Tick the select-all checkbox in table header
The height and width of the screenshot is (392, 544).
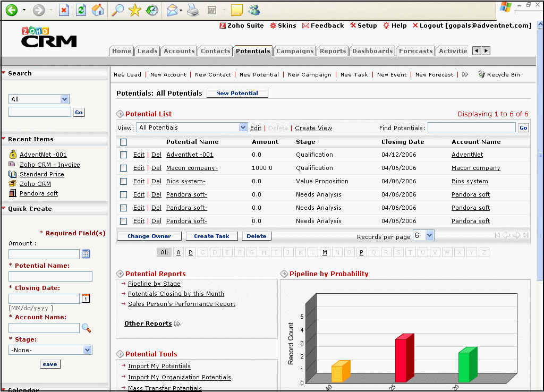[x=123, y=142]
